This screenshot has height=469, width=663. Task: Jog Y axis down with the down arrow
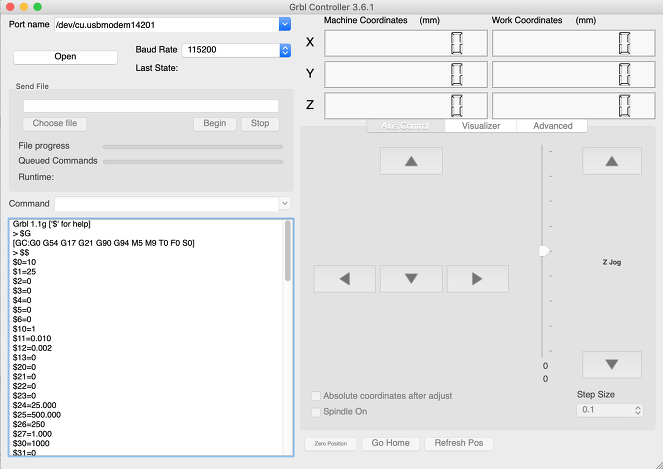[x=411, y=279]
